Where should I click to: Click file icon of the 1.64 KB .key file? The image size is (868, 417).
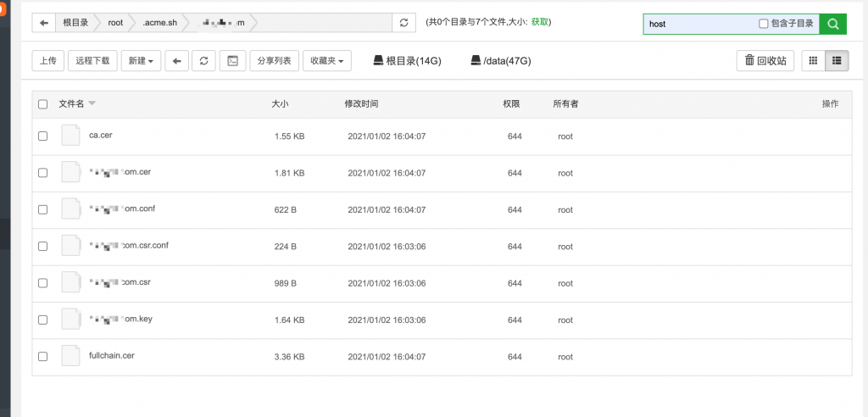(70, 319)
